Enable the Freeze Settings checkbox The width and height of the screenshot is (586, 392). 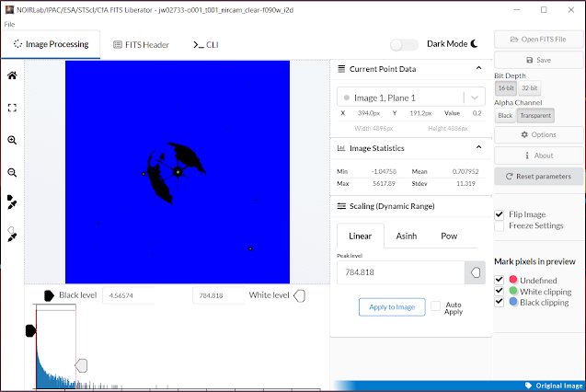500,226
